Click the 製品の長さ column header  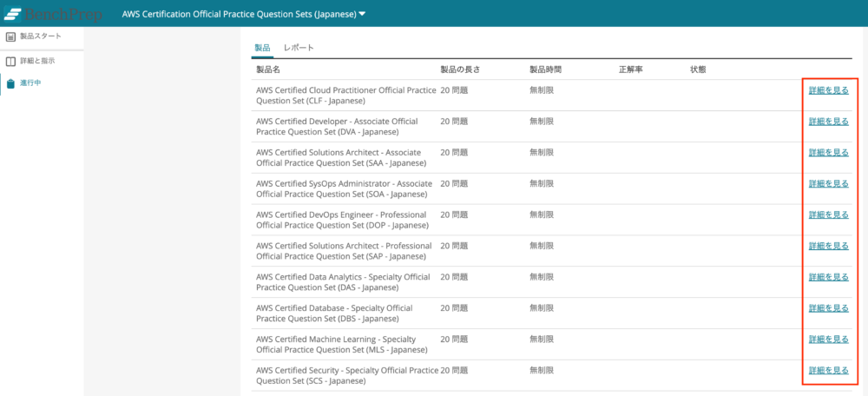click(x=459, y=69)
